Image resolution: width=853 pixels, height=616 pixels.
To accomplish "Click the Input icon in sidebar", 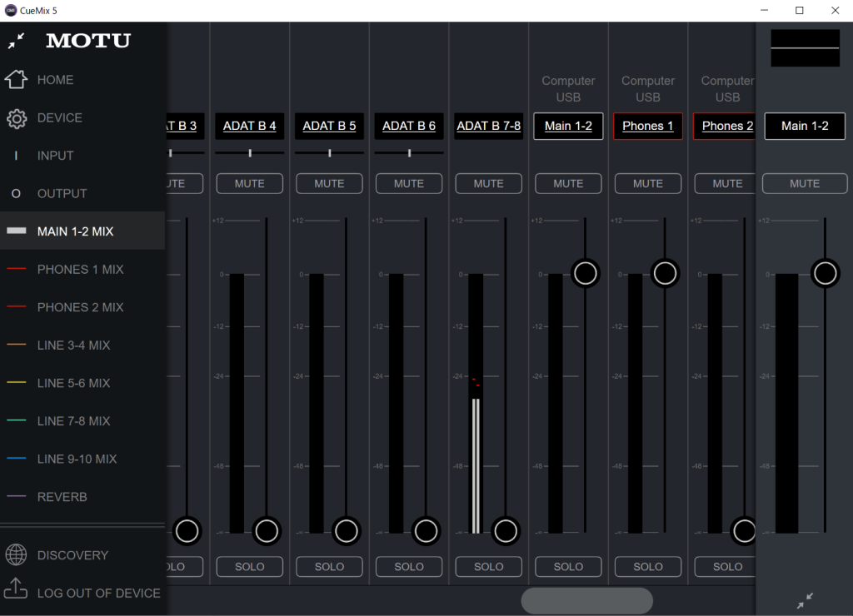I will point(16,156).
